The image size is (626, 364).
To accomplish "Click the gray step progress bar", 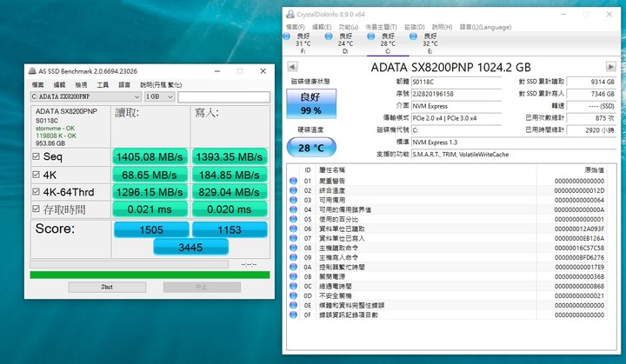I will click(x=129, y=264).
